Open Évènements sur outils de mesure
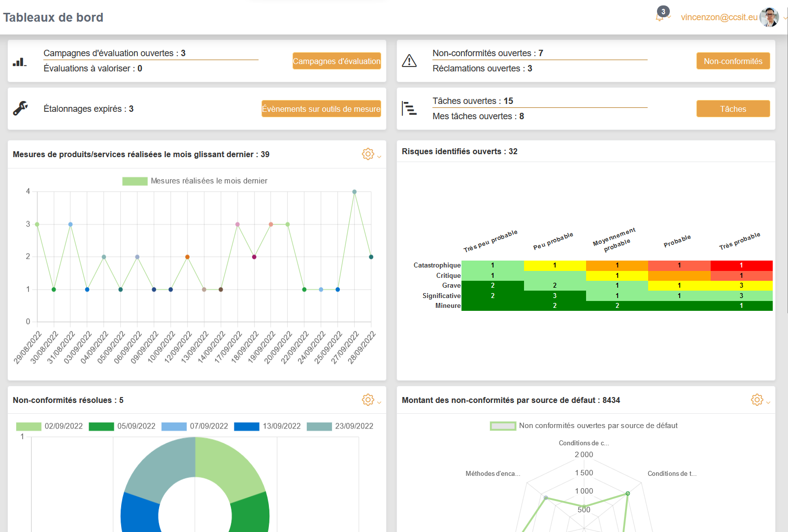 pos(321,108)
